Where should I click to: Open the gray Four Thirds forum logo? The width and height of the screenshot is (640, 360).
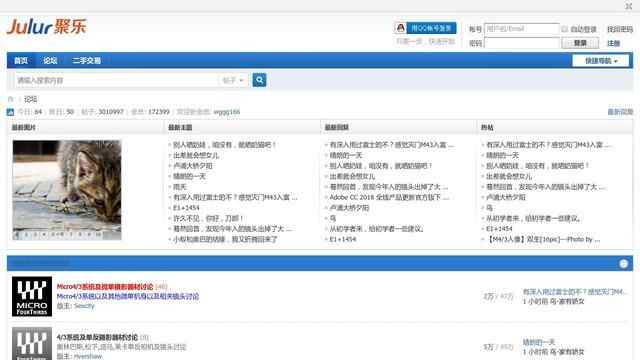pos(32,343)
